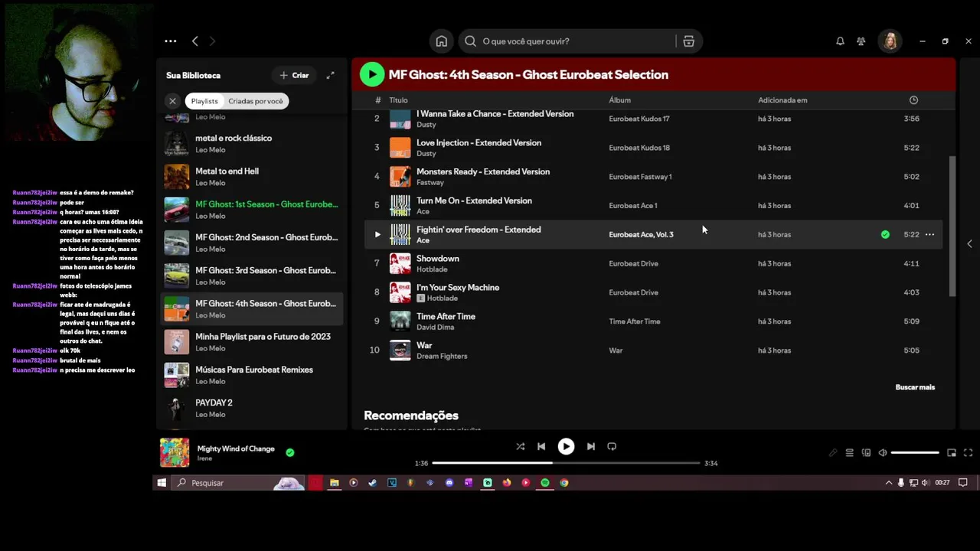
Task: Open artist link 'David Dima'
Action: pos(435,328)
